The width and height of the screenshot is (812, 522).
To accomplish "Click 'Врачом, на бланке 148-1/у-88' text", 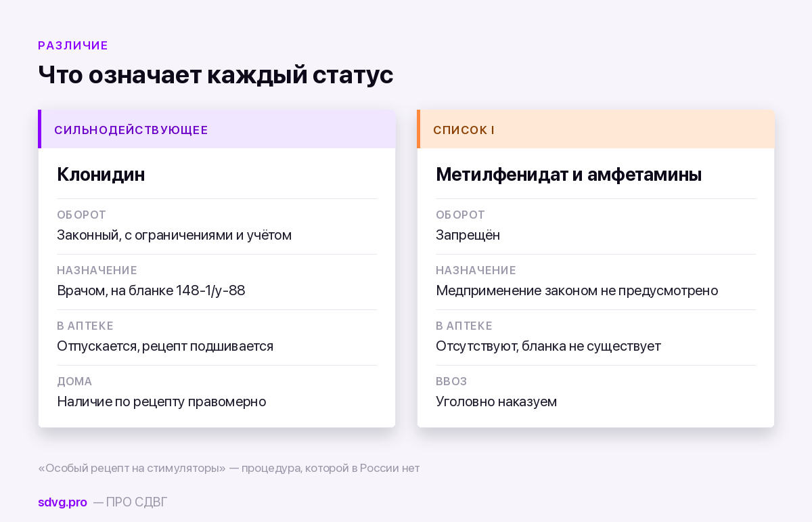I will point(151,291).
